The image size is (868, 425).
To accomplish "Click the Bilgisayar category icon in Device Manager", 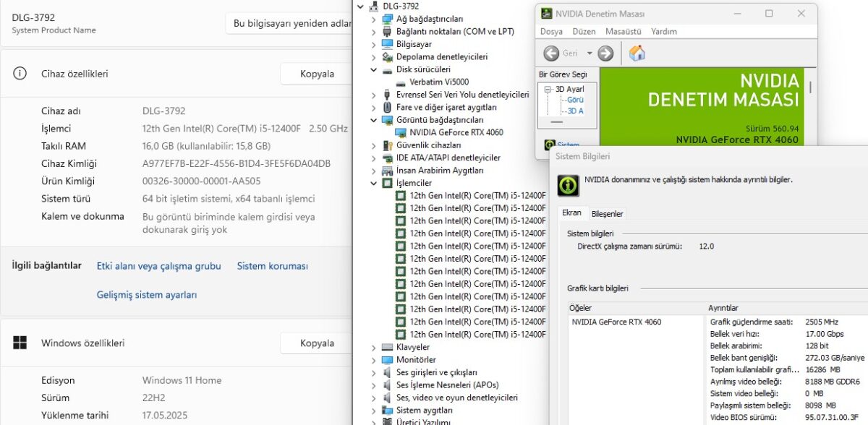I will pos(388,44).
